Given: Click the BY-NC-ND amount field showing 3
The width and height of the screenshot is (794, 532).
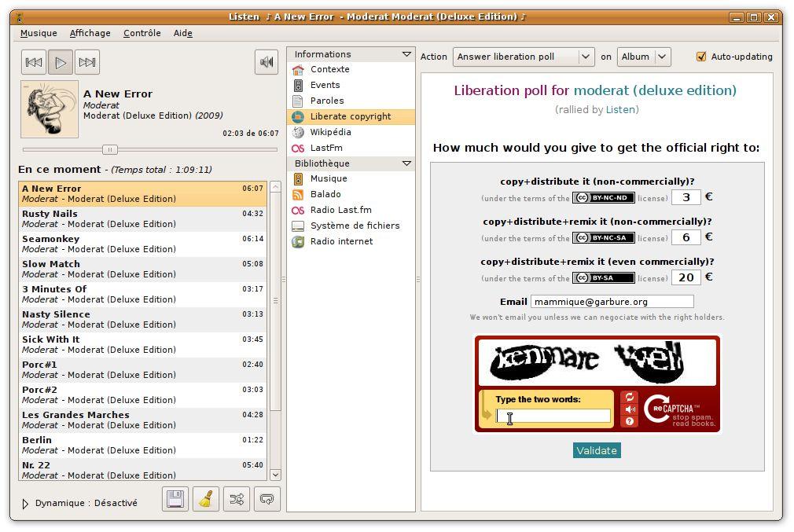Looking at the screenshot, I should [x=686, y=197].
